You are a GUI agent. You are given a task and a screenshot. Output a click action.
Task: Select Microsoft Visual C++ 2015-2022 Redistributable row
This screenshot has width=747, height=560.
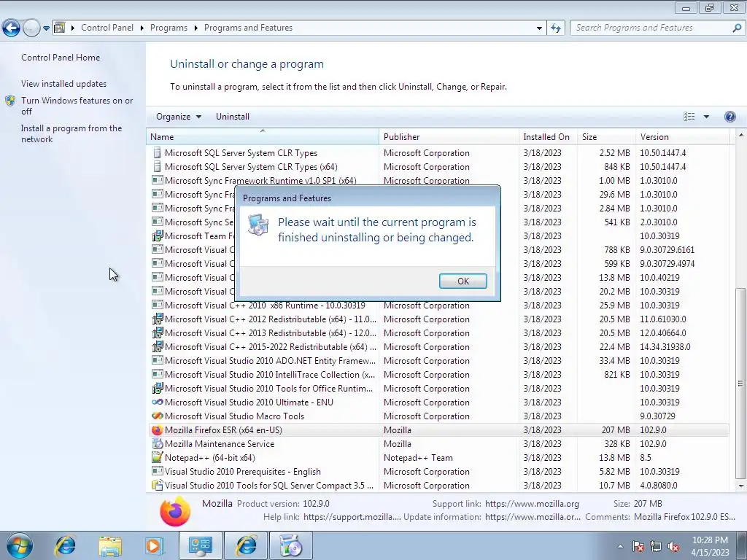coord(438,347)
